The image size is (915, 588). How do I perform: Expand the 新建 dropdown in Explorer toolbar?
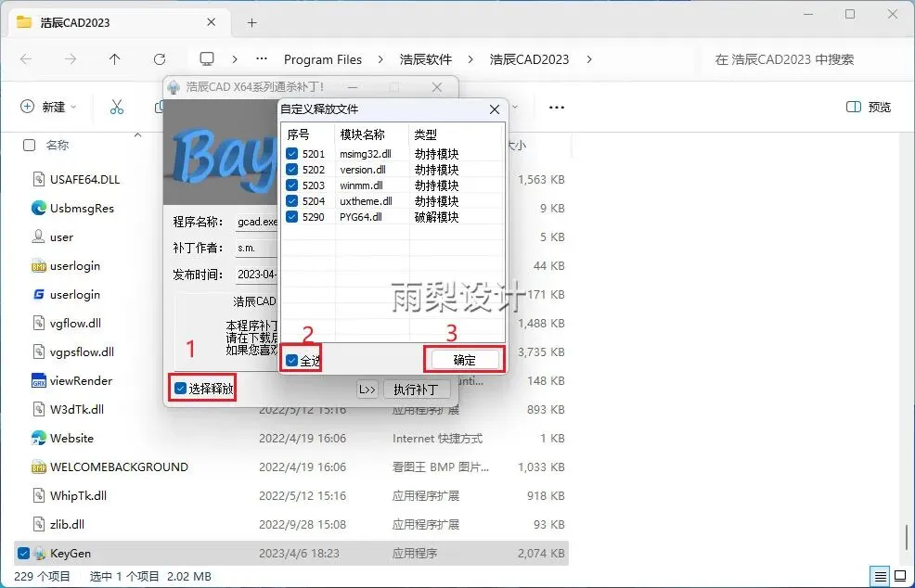pos(73,108)
